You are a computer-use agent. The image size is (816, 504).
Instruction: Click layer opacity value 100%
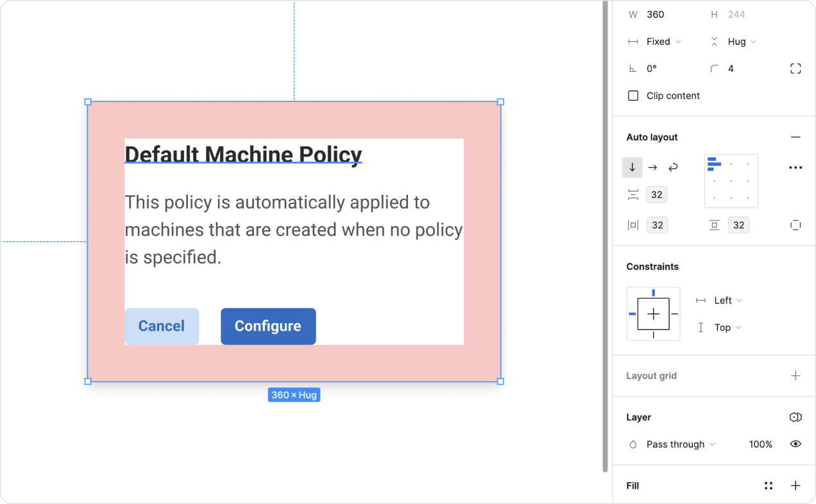click(761, 444)
